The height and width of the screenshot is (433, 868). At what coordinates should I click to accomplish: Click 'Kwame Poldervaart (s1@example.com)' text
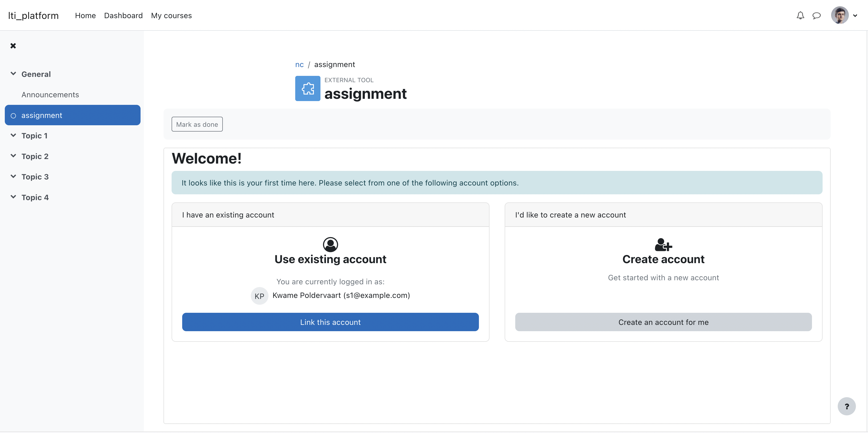[x=341, y=295]
